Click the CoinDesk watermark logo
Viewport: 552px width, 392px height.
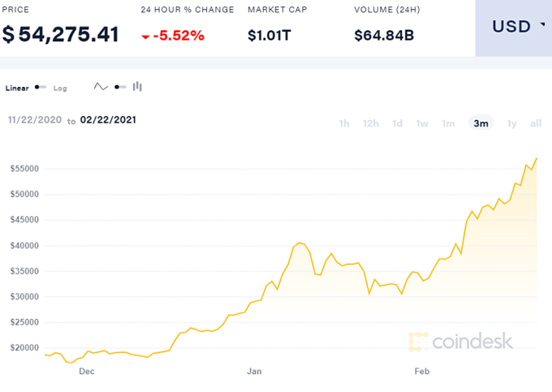point(461,341)
